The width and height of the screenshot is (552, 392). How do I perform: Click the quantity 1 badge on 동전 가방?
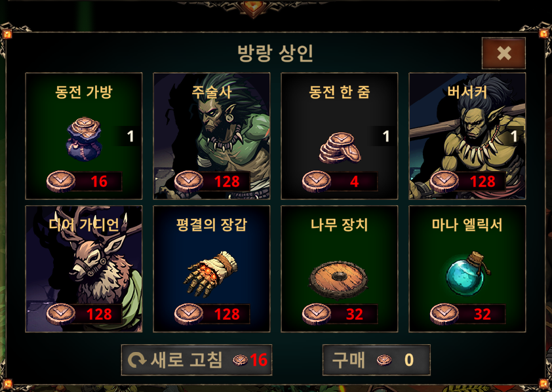(x=130, y=136)
